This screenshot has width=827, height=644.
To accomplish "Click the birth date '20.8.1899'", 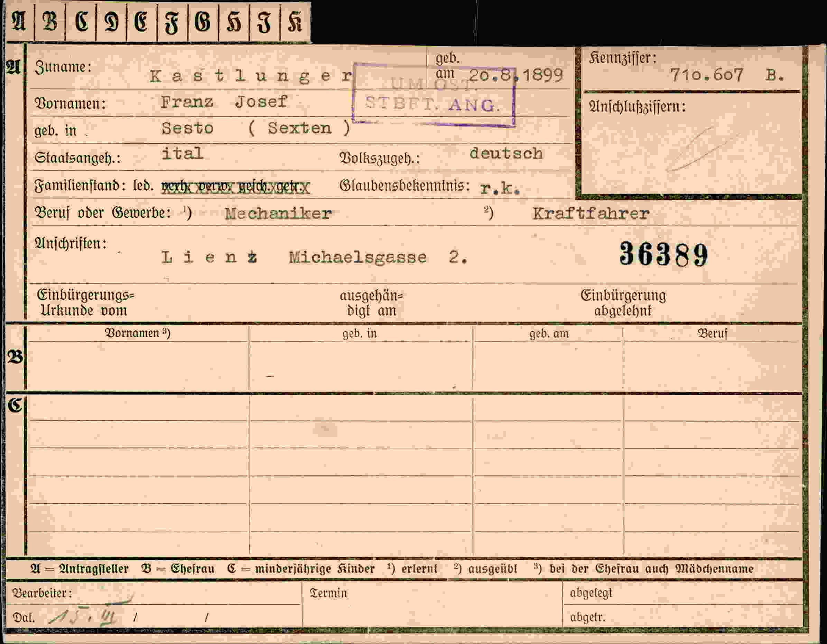I will point(516,76).
